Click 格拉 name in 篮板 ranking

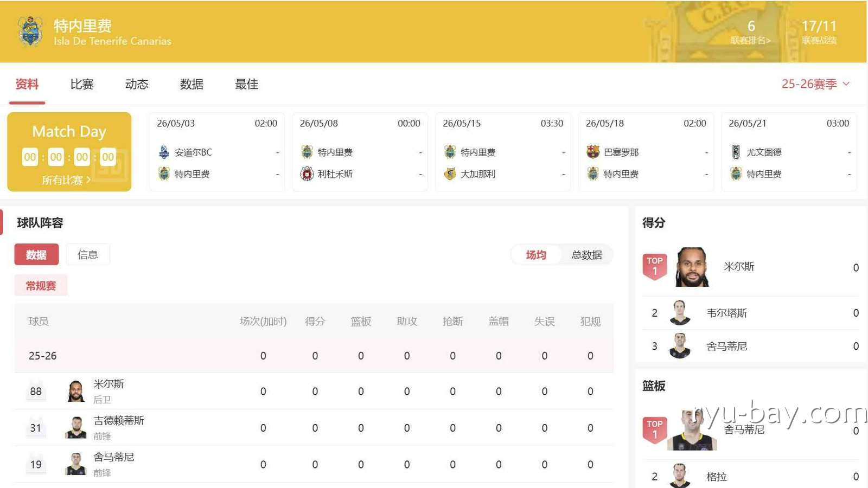coord(717,477)
